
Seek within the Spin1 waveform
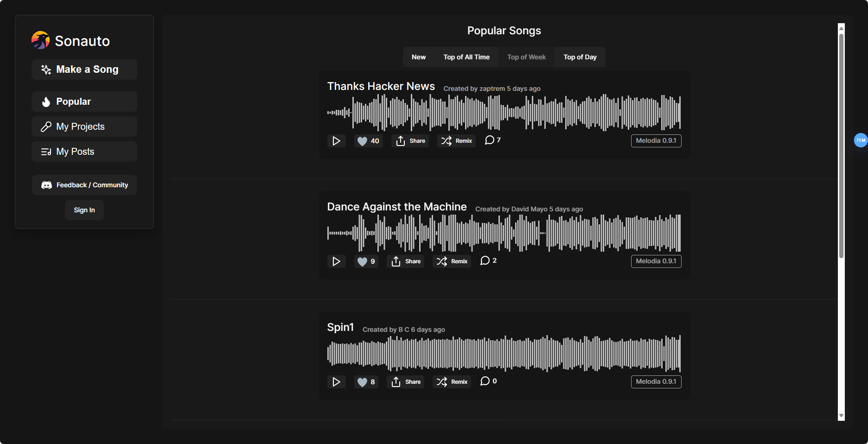pos(504,353)
